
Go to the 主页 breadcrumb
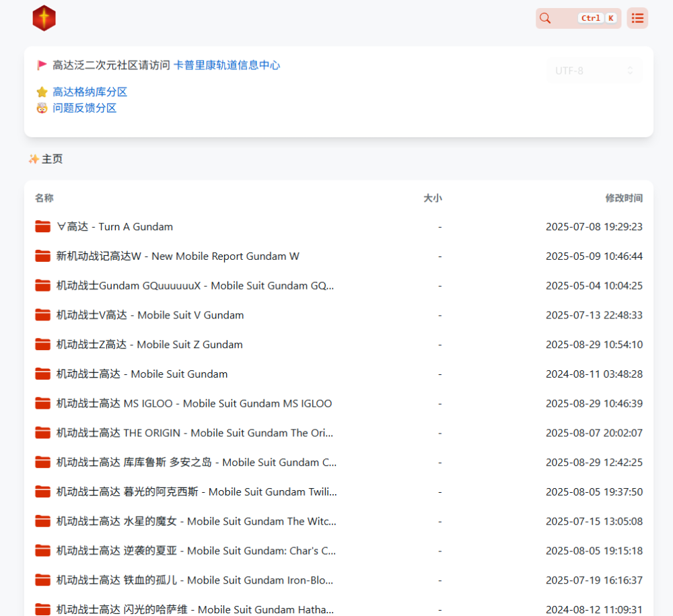pos(52,160)
